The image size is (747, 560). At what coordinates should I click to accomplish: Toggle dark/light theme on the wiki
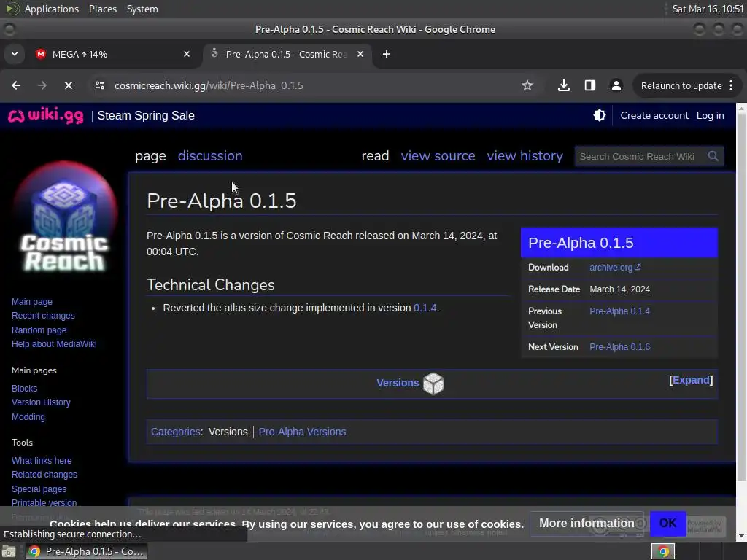pyautogui.click(x=600, y=115)
